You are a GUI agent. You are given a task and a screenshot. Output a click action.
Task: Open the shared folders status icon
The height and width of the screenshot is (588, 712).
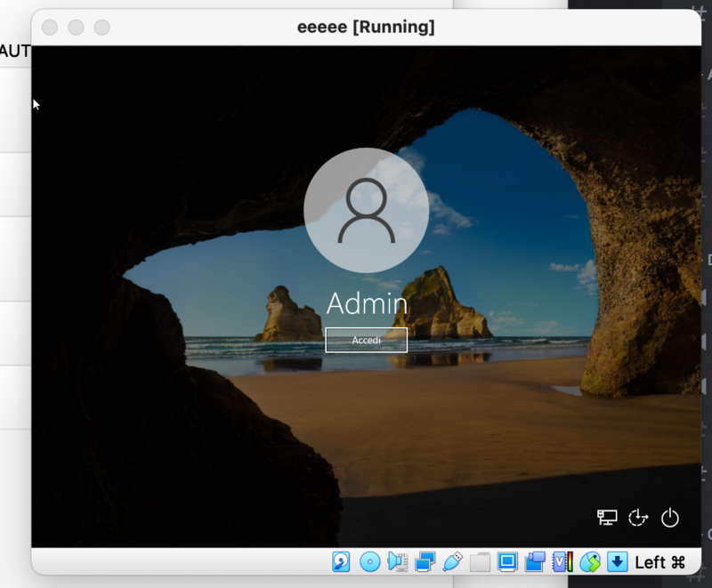(x=480, y=562)
